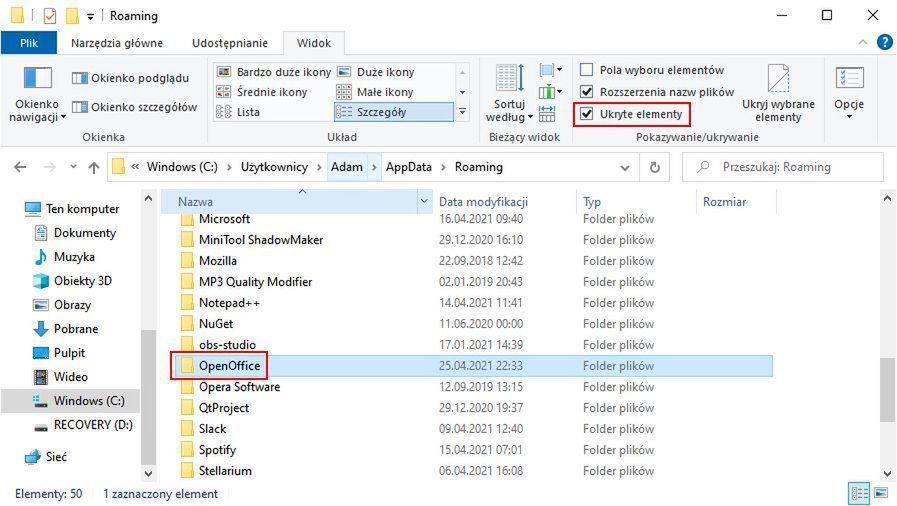
Task: Go forward with the right arrow
Action: (50, 167)
